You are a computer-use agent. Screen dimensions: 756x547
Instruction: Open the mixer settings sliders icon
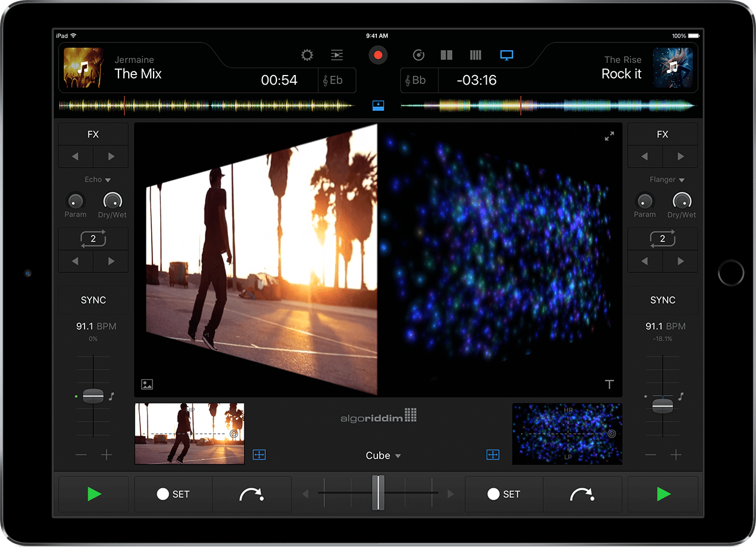[x=337, y=55]
